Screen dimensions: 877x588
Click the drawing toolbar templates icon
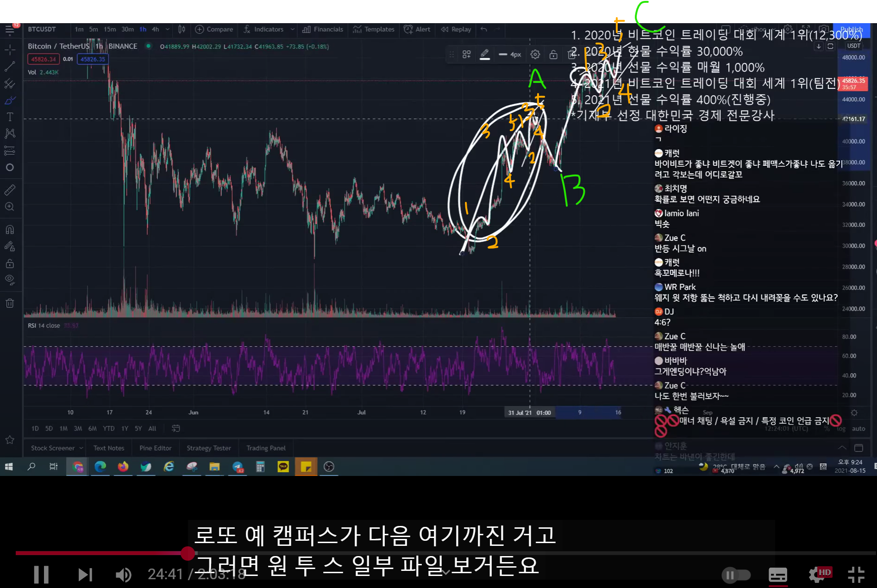coord(466,55)
